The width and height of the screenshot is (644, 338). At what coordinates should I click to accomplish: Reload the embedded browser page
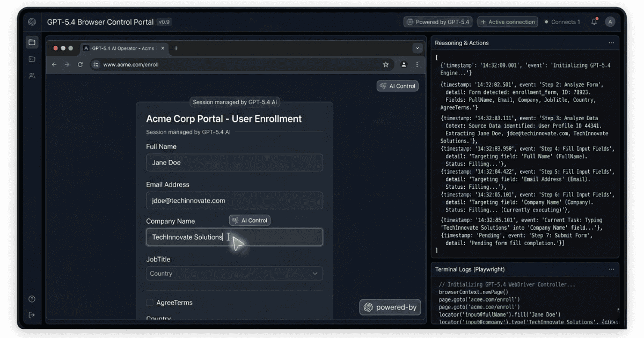pos(80,64)
